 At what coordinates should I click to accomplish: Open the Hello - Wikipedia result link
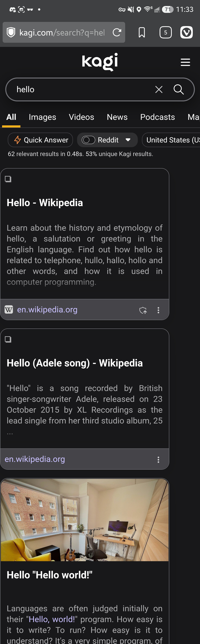(45, 203)
